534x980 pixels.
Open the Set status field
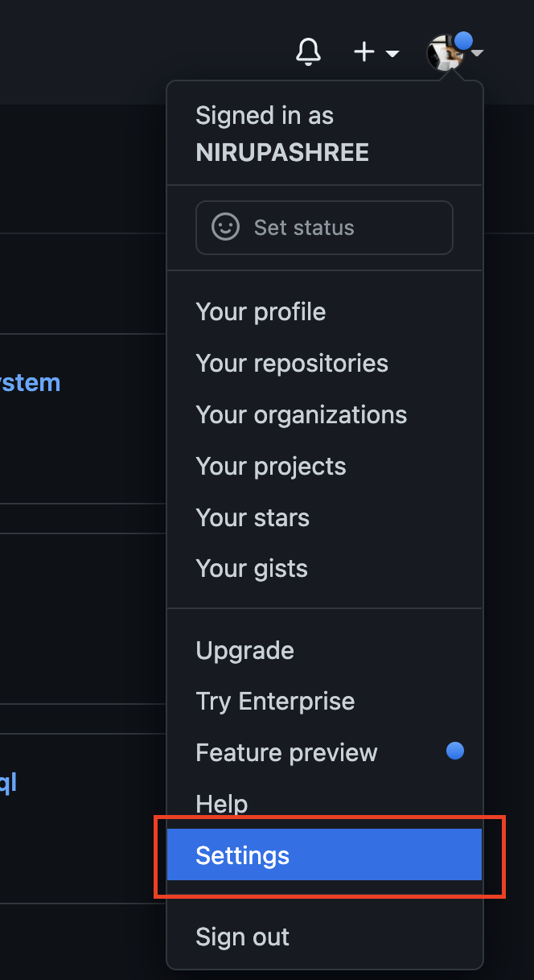coord(324,227)
